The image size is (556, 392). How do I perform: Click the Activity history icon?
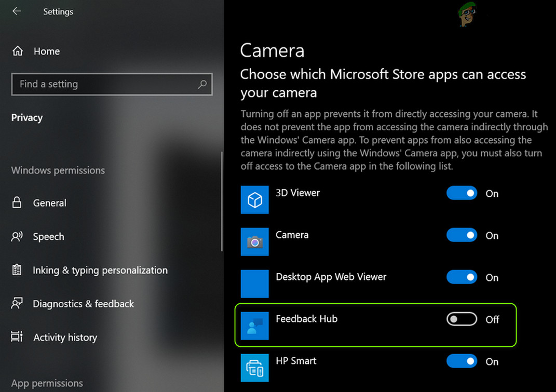coord(17,336)
